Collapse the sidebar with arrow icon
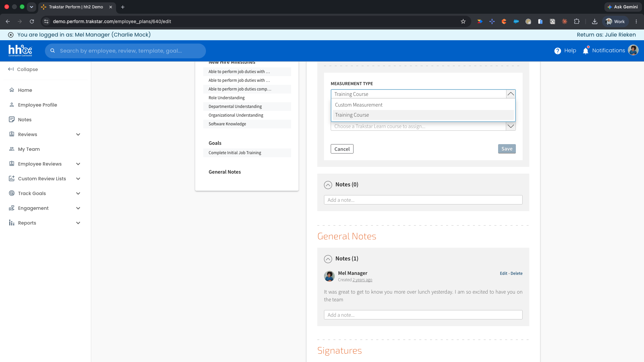The width and height of the screenshot is (644, 362). pyautogui.click(x=11, y=69)
